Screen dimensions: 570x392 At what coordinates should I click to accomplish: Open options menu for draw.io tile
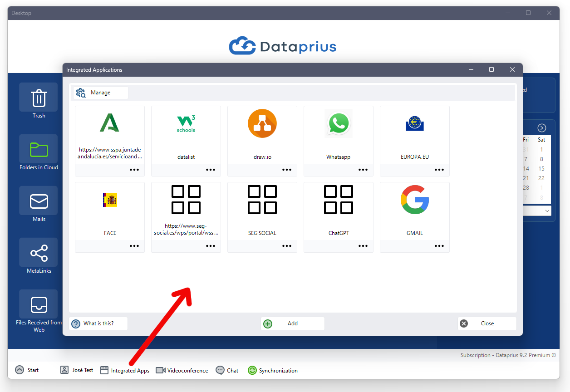tap(286, 169)
